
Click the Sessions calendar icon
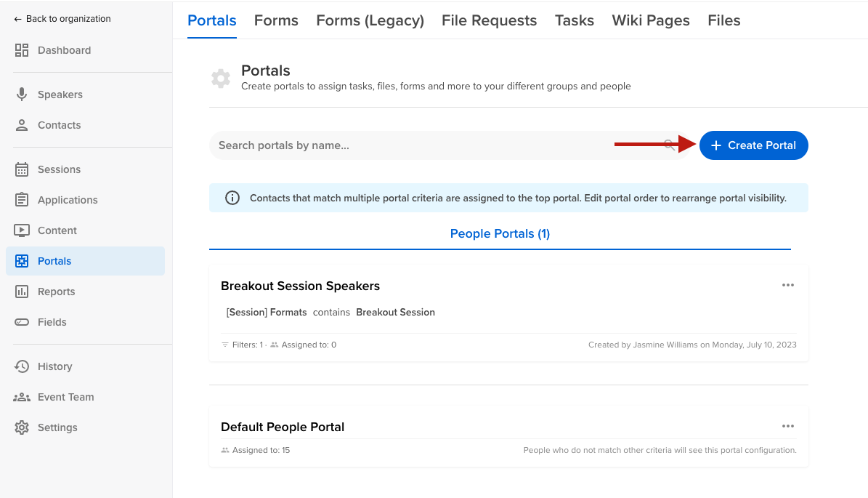pos(22,169)
